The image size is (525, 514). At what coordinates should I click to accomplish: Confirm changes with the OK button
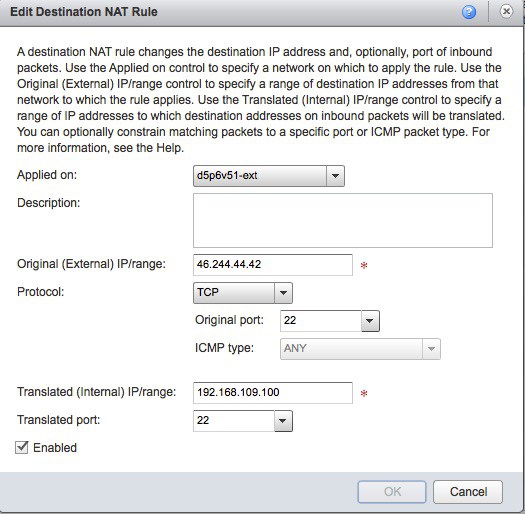(x=392, y=492)
